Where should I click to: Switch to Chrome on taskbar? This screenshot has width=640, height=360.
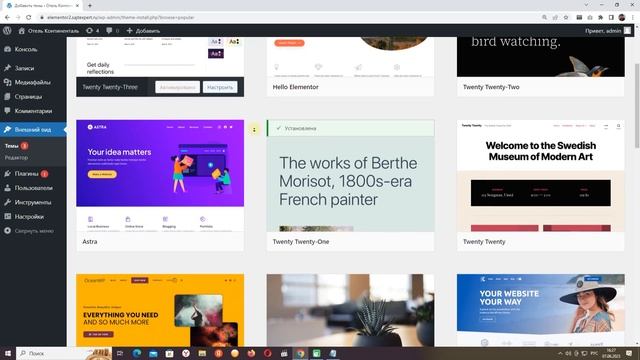coord(300,353)
